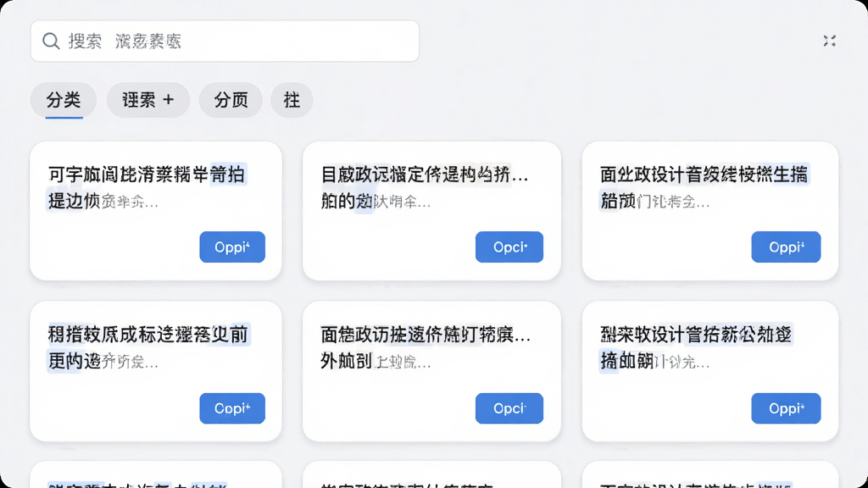Open the card title starting with 可宇
The image size is (868, 488).
(x=147, y=187)
